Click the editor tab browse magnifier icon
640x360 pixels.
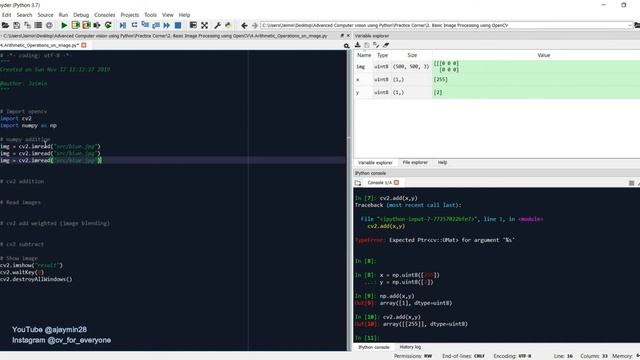347,46
